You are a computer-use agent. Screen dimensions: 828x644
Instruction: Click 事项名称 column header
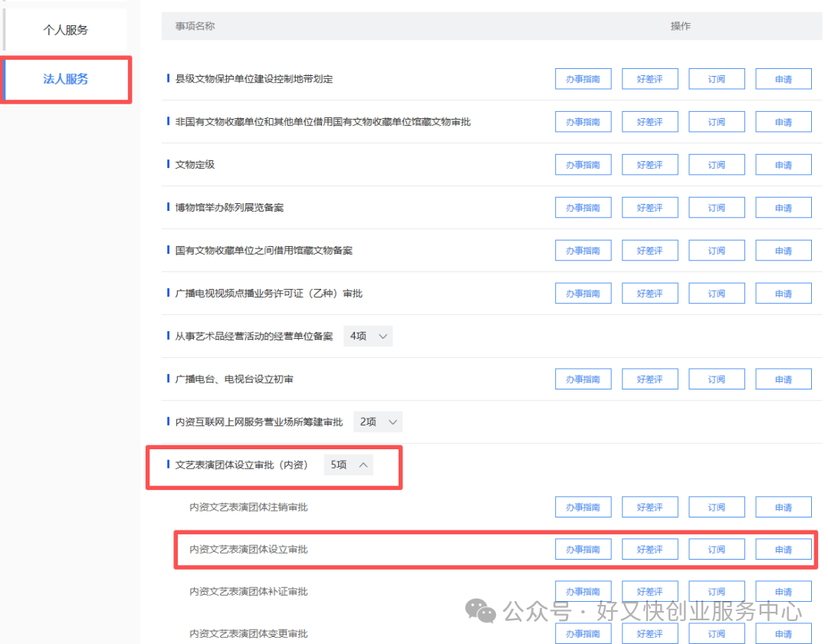195,26
